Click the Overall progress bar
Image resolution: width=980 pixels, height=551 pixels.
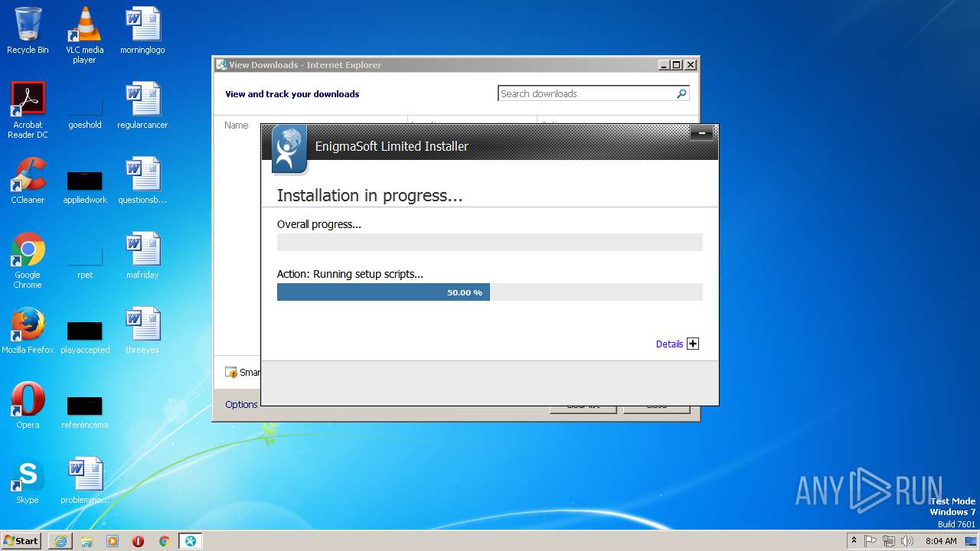(x=490, y=243)
